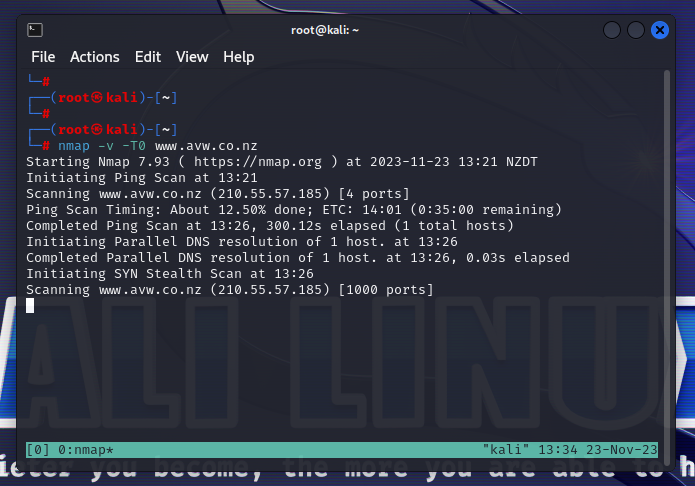The image size is (695, 486).
Task: Open the View menu
Action: pyautogui.click(x=192, y=57)
